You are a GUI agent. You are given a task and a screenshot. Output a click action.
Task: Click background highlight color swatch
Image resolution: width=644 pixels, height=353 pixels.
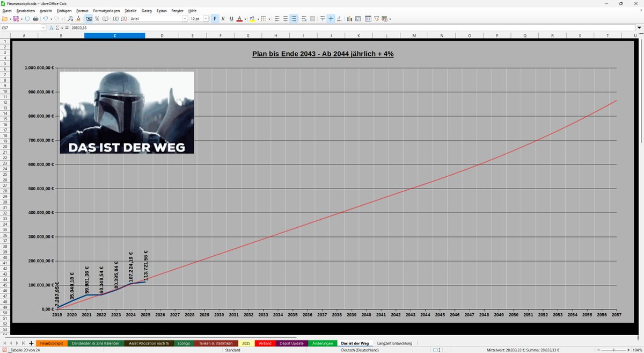(252, 19)
